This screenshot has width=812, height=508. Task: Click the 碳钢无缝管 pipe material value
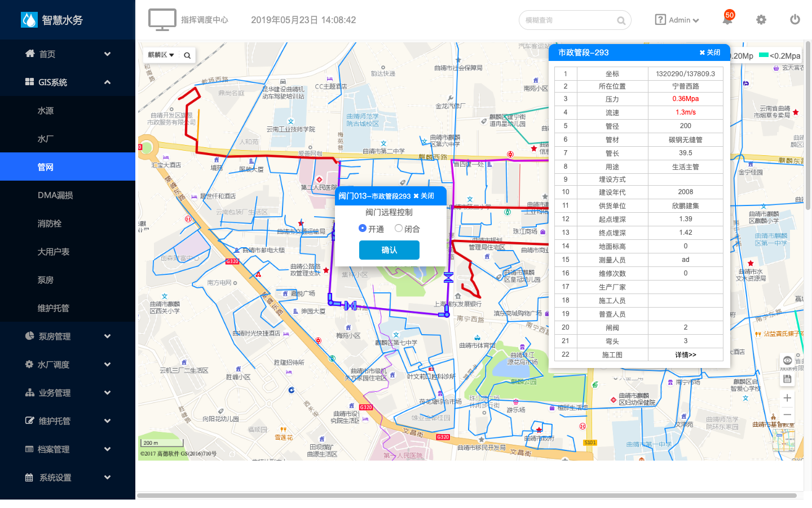click(686, 140)
